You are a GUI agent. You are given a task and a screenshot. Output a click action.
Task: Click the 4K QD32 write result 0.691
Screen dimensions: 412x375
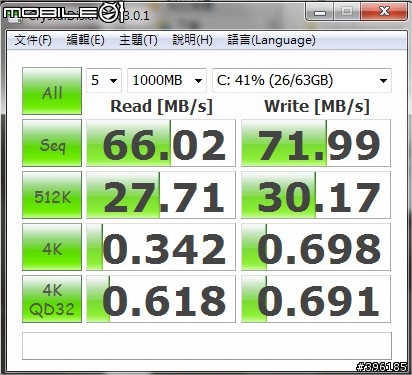click(316, 299)
